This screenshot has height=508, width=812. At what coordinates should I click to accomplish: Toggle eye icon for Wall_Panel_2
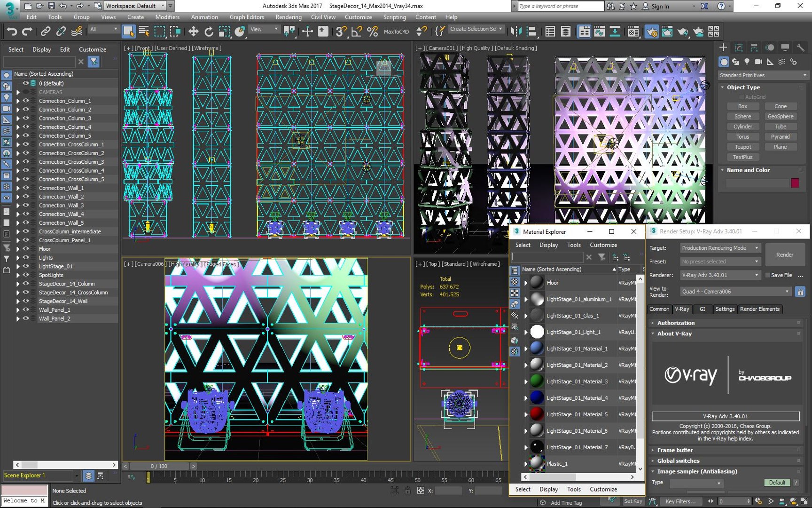click(x=26, y=318)
